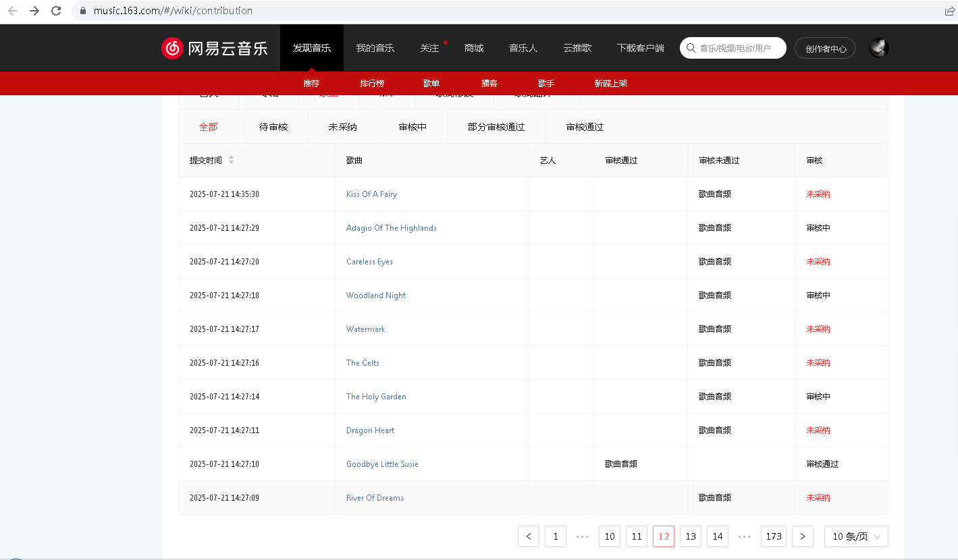Viewport: 958px width, 560px height.
Task: Click the 创作者中心 button
Action: tap(825, 49)
